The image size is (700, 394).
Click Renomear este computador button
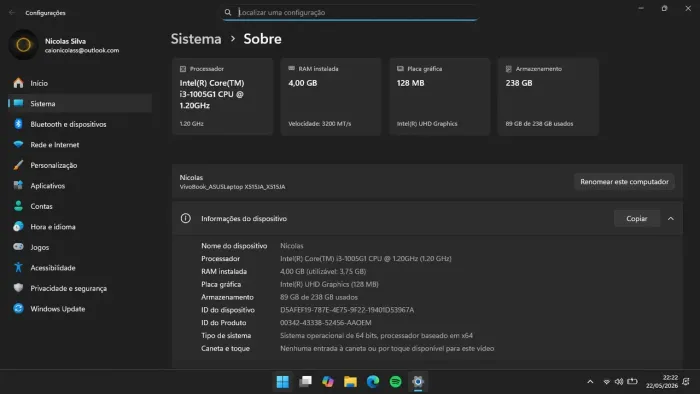[x=624, y=182]
